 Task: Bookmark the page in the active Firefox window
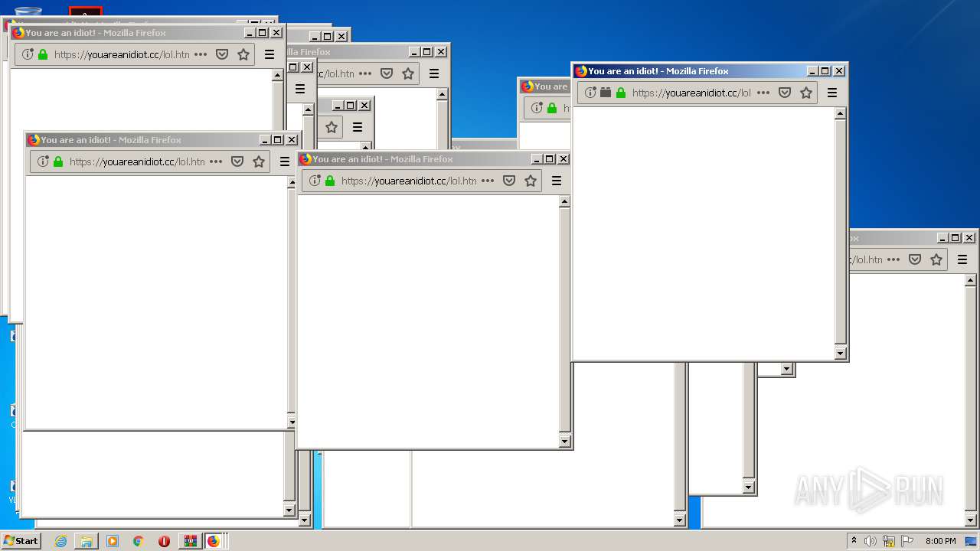click(x=806, y=93)
